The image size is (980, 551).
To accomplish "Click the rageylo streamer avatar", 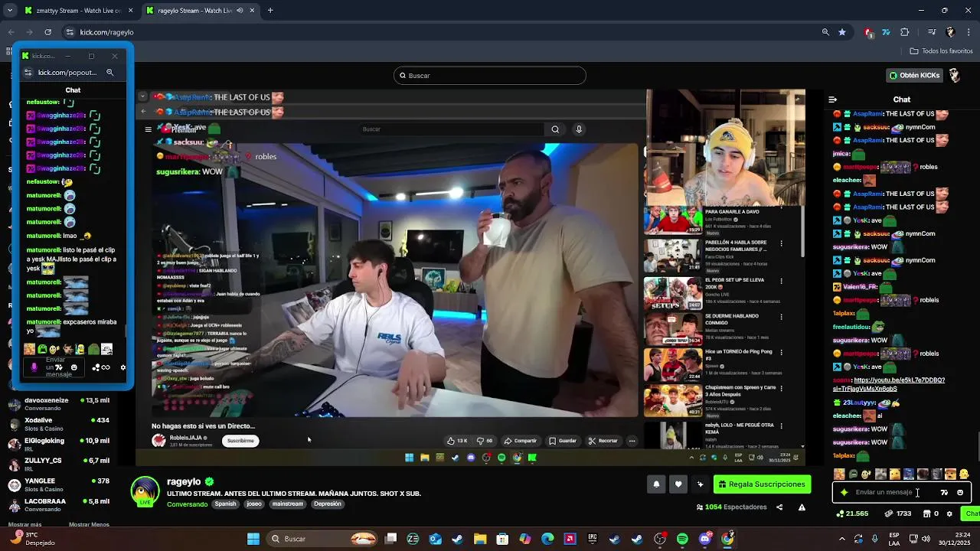I will pyautogui.click(x=145, y=491).
